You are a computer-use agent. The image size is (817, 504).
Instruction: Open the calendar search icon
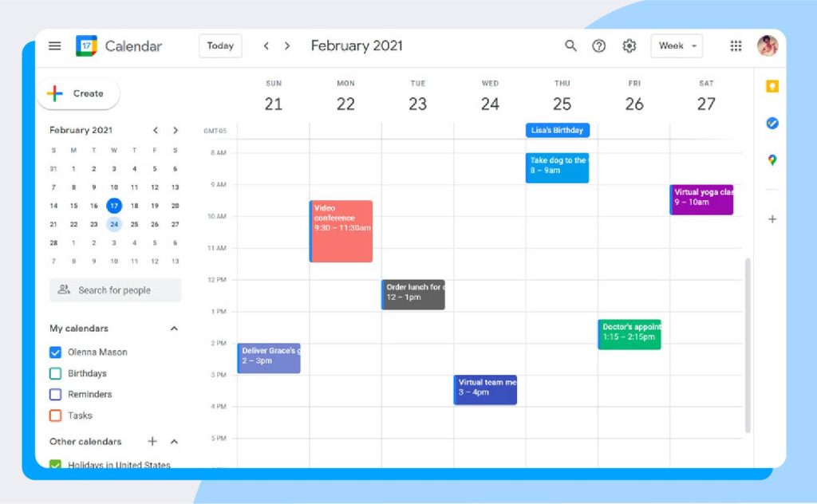tap(570, 45)
